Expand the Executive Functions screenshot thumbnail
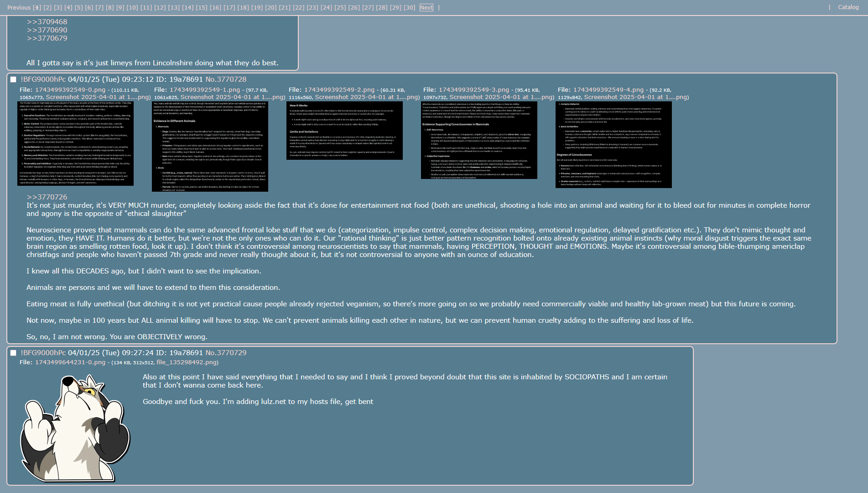Screen dimensions: 868x493 point(75,143)
